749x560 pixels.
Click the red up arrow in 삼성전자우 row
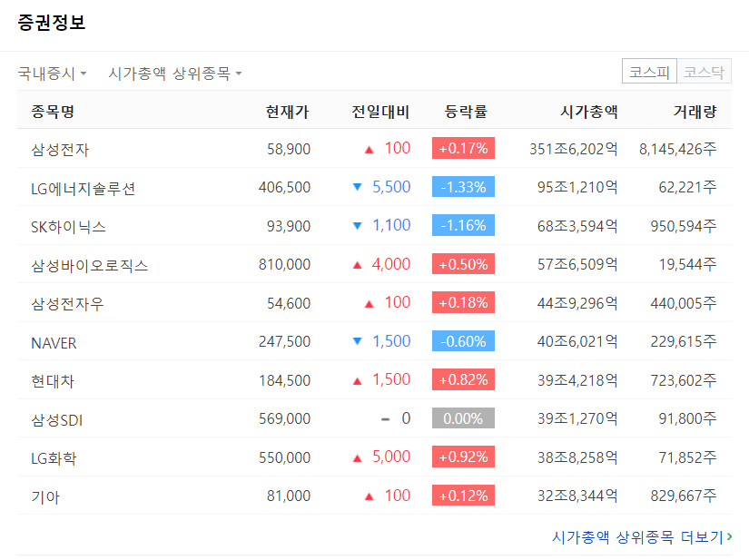(x=369, y=304)
